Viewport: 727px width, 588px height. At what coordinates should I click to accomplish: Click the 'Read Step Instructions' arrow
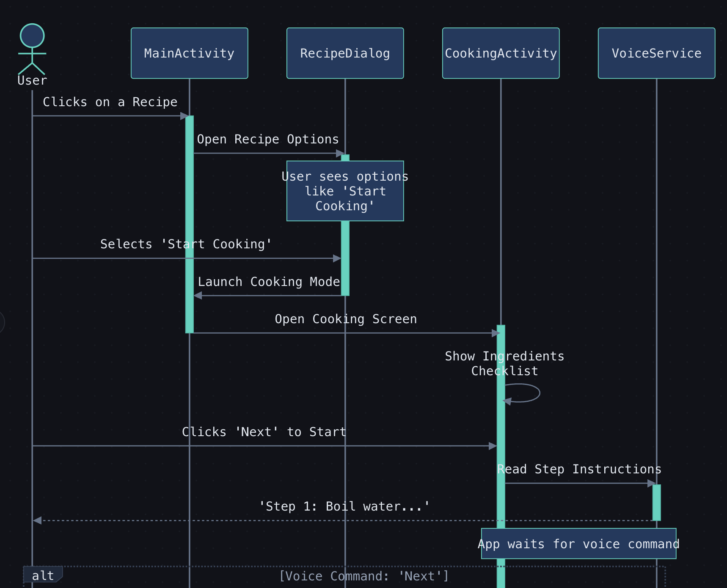(x=579, y=483)
